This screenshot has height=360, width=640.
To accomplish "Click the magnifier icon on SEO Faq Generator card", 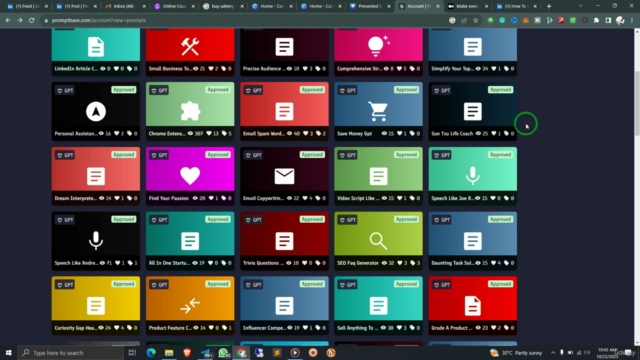I will click(x=378, y=241).
